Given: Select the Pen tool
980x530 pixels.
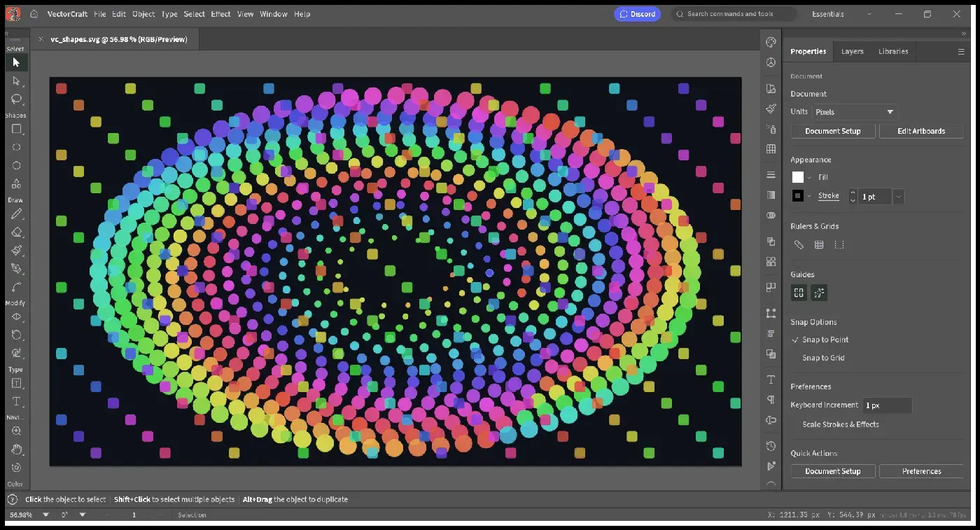Looking at the screenshot, I should [x=16, y=269].
